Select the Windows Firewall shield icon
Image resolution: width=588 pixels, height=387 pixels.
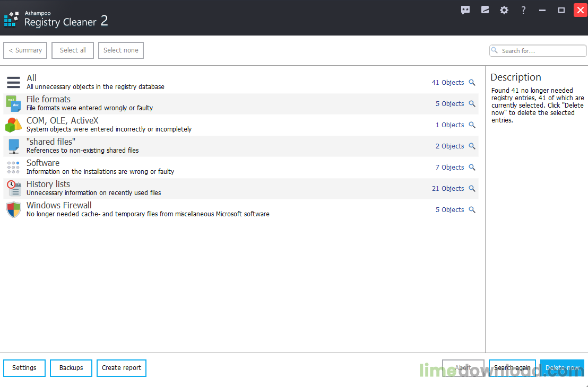point(13,209)
